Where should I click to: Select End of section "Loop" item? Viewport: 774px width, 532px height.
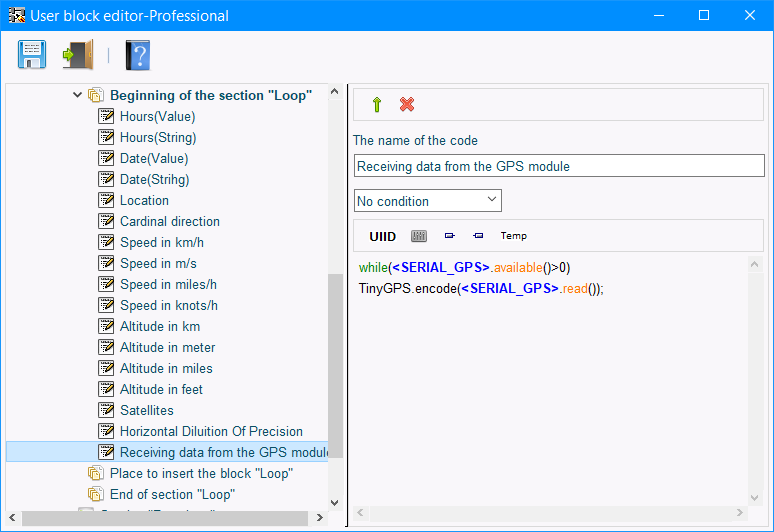(x=172, y=494)
